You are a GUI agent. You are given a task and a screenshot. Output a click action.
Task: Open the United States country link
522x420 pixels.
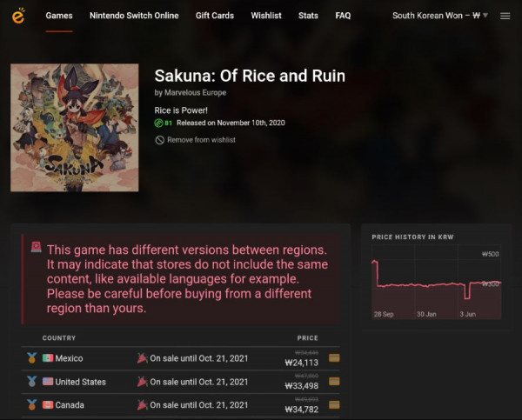[81, 382]
